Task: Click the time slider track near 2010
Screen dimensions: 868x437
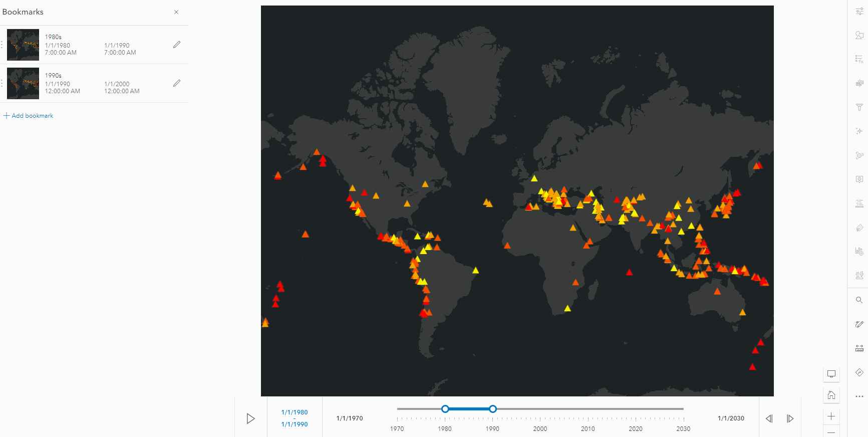Action: [588, 409]
